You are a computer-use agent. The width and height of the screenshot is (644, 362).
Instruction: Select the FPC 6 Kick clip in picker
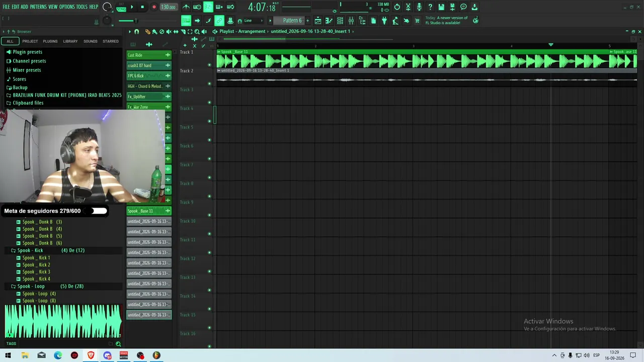tap(149, 76)
